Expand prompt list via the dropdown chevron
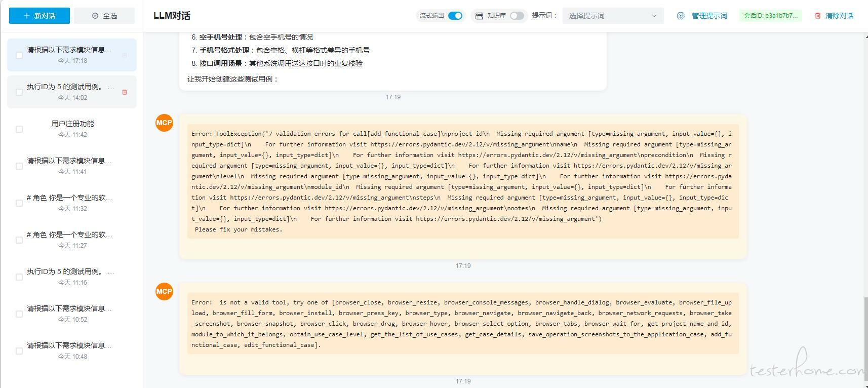Viewport: 868px width, 388px height. (x=654, y=16)
